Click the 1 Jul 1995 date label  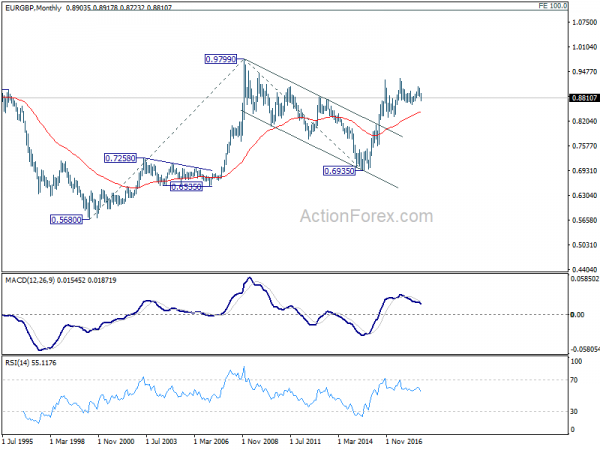pyautogui.click(x=18, y=441)
